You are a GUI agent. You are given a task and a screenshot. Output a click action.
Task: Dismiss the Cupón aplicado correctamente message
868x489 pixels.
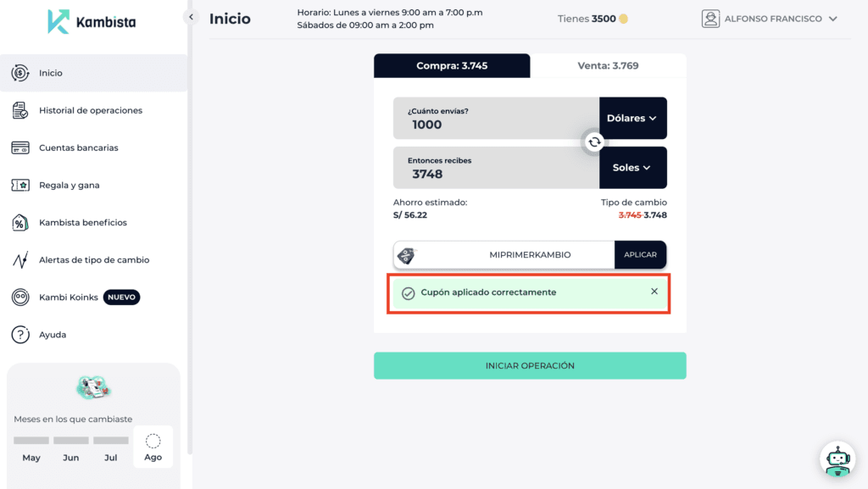pos(654,292)
